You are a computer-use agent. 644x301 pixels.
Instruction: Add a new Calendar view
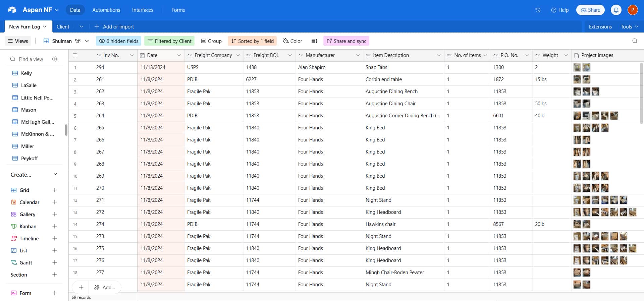point(54,202)
